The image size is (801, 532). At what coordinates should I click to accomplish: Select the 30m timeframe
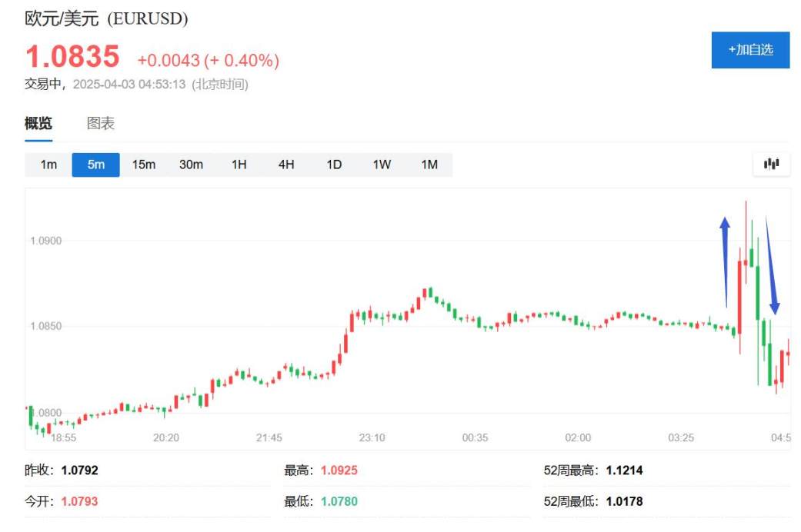click(x=191, y=164)
